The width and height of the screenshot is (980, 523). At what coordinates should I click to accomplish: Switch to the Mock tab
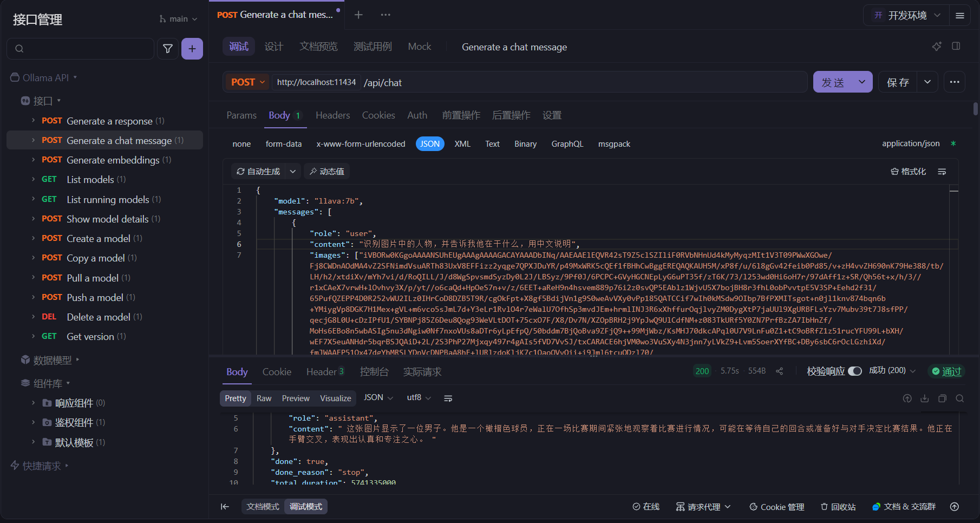pos(419,47)
